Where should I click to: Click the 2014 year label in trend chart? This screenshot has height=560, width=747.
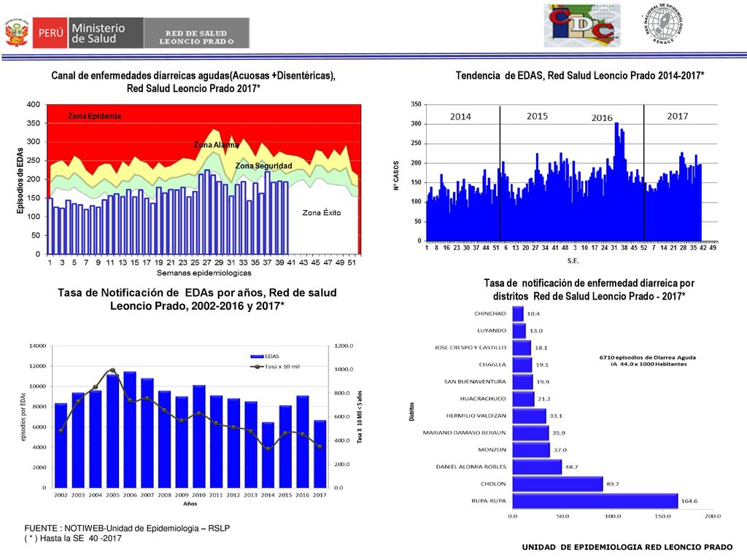[460, 117]
